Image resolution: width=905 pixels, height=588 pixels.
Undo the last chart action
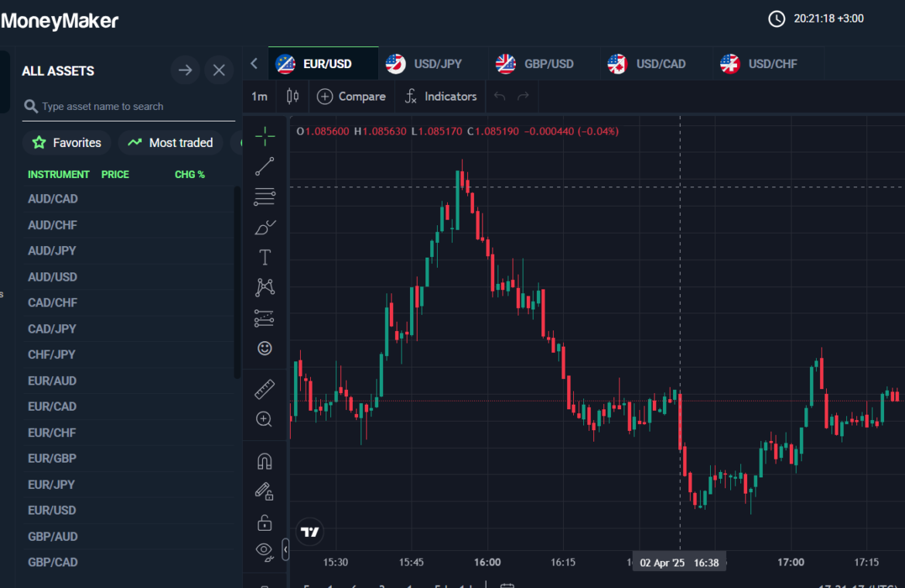click(x=500, y=97)
